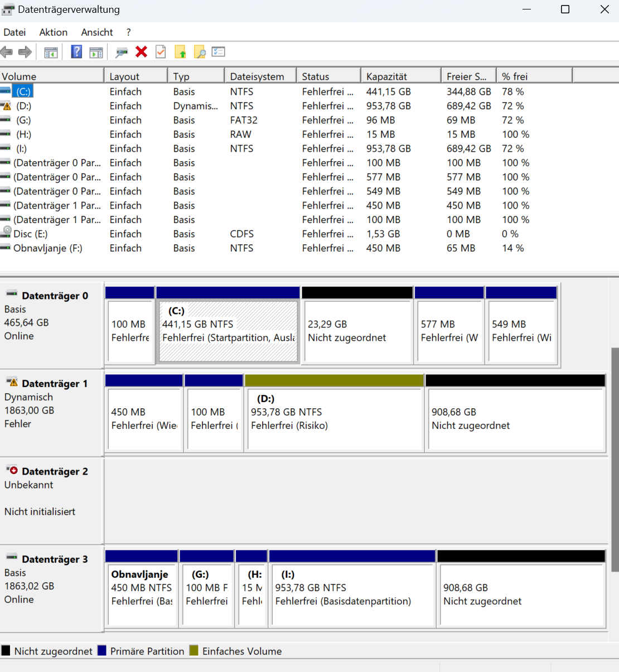Select the (G:) 100 MB partition block

(206, 589)
